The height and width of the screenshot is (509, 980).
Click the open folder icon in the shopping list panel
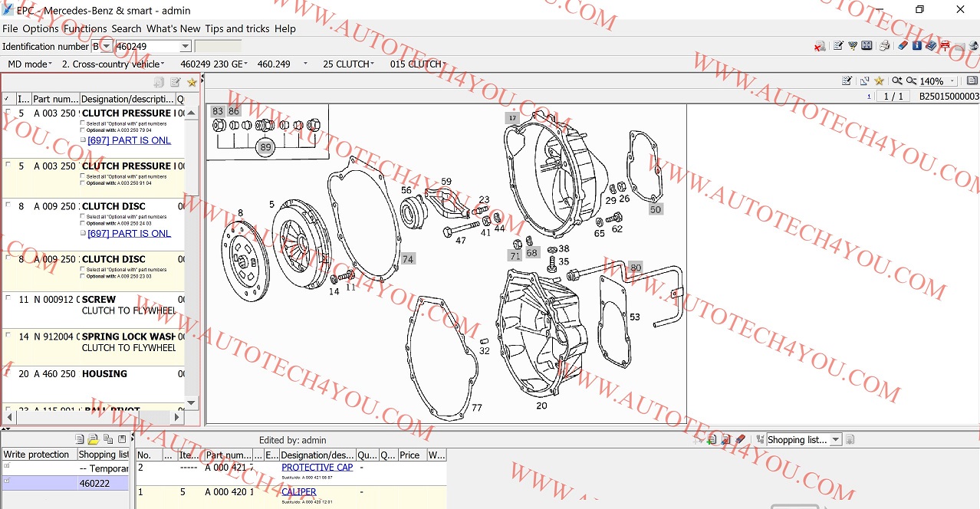coord(94,439)
